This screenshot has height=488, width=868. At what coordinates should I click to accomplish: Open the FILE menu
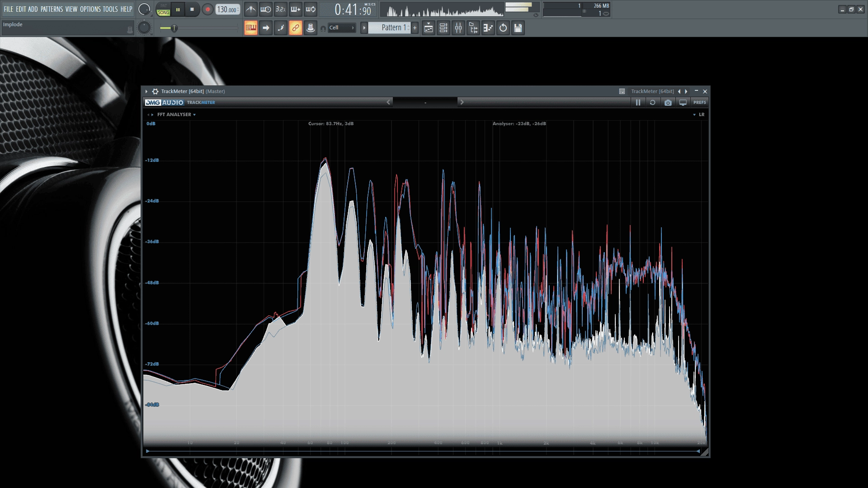click(x=9, y=9)
